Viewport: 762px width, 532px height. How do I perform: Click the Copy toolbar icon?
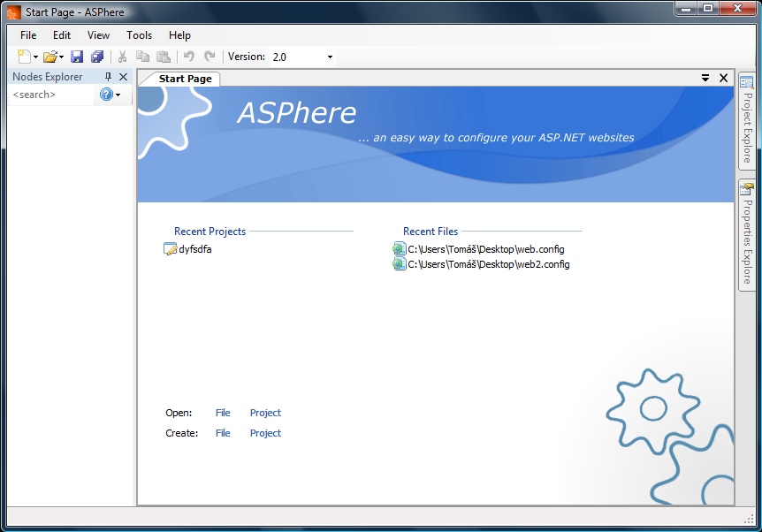coord(143,57)
